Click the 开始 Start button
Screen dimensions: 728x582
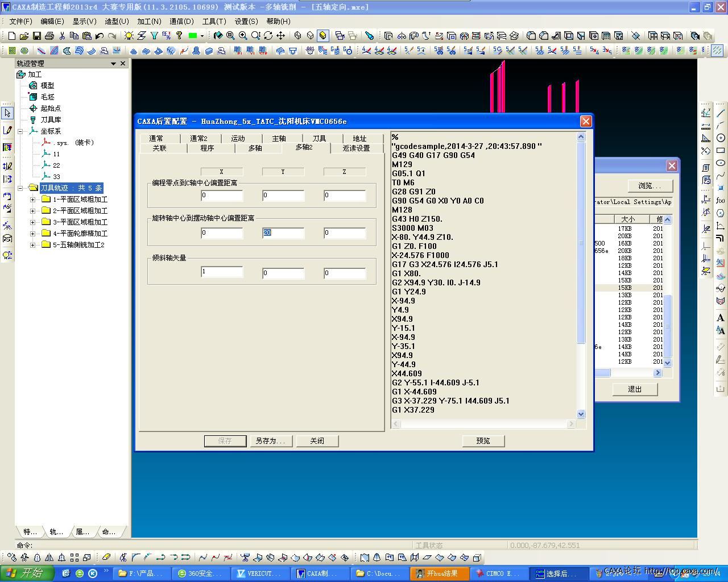[x=27, y=573]
